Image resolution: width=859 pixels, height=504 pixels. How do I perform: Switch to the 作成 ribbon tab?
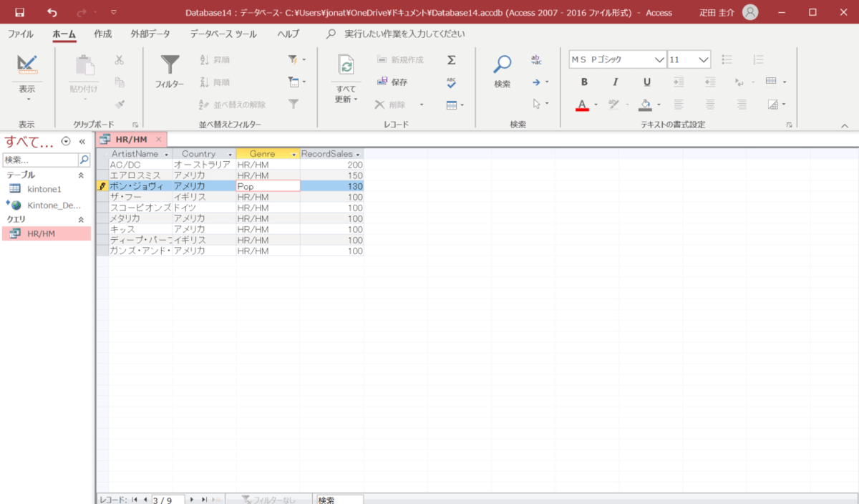(x=103, y=34)
